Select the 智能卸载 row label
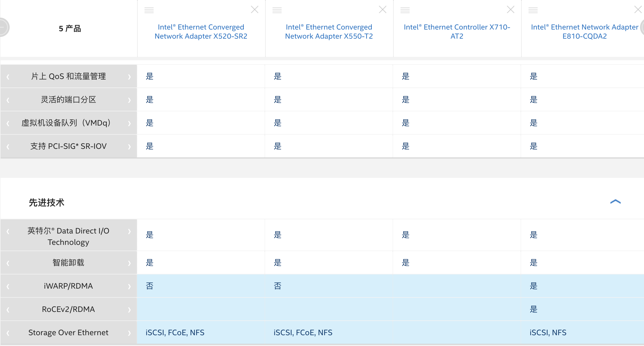Screen dimensions: 644x346 [68, 262]
